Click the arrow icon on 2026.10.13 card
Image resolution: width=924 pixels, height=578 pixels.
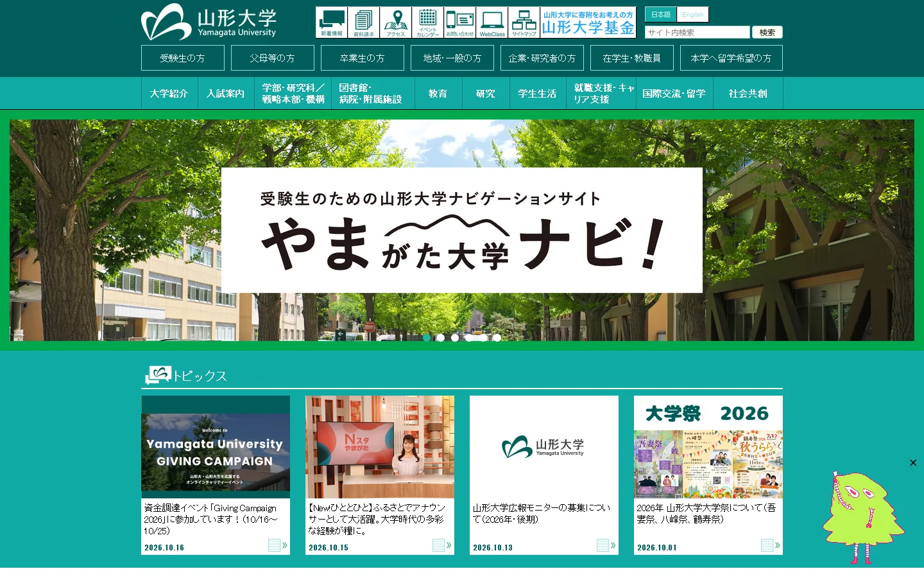click(606, 545)
